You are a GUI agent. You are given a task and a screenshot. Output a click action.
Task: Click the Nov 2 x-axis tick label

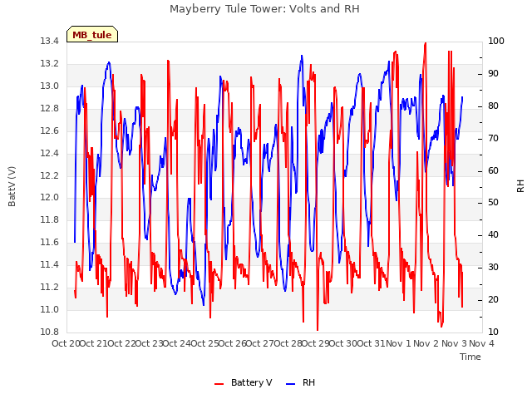(x=426, y=343)
